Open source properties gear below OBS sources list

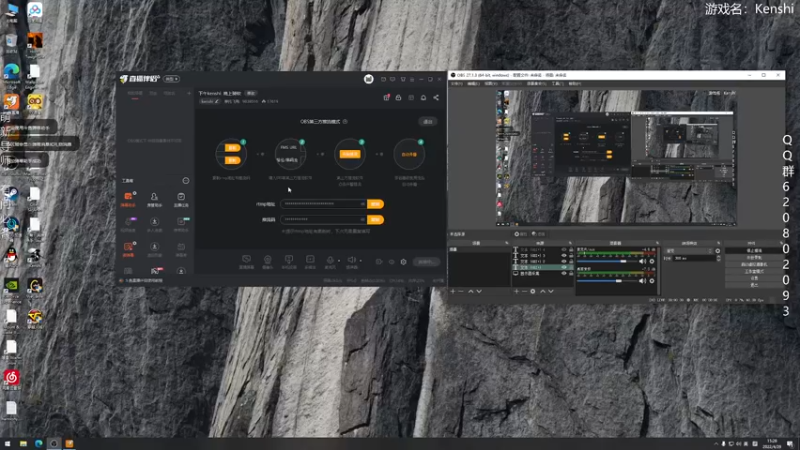(533, 291)
